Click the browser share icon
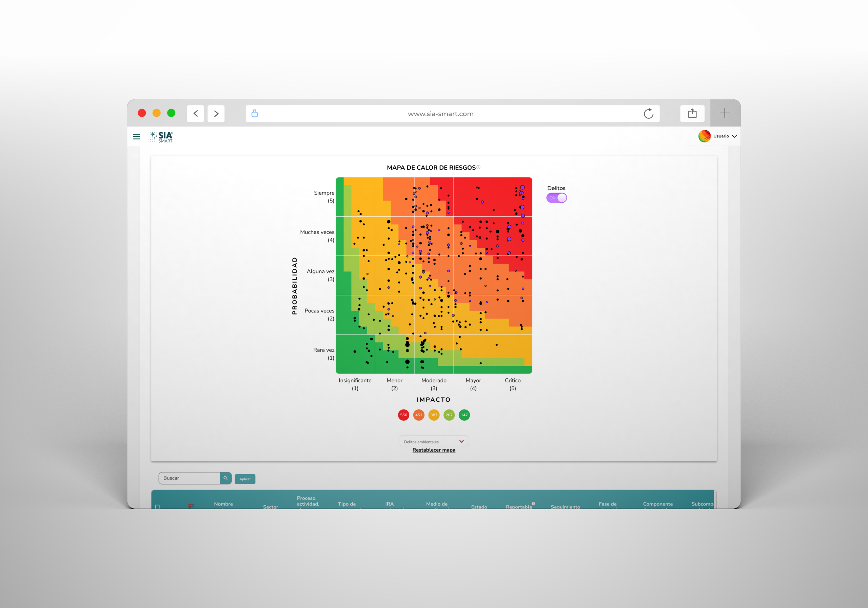The width and height of the screenshot is (868, 608). pos(692,114)
